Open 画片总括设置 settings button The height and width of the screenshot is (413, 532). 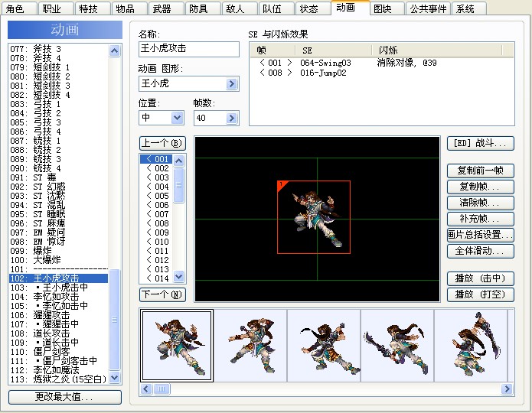pyautogui.click(x=480, y=235)
